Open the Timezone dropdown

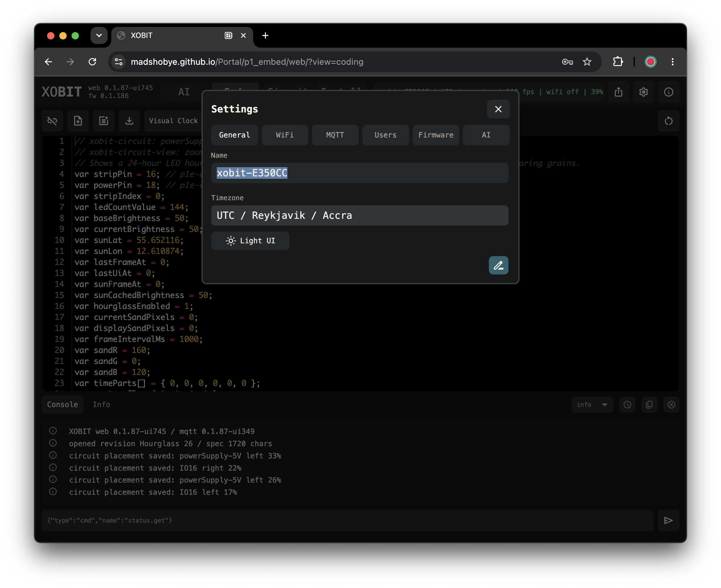[360, 215]
